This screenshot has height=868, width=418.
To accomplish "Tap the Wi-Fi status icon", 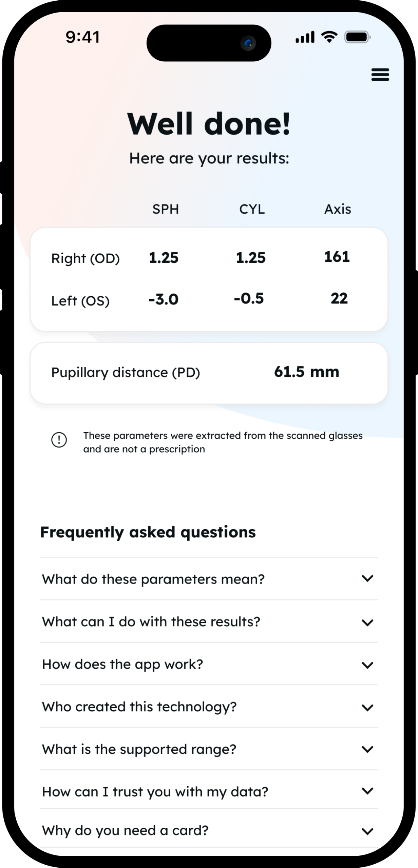I will 329,37.
